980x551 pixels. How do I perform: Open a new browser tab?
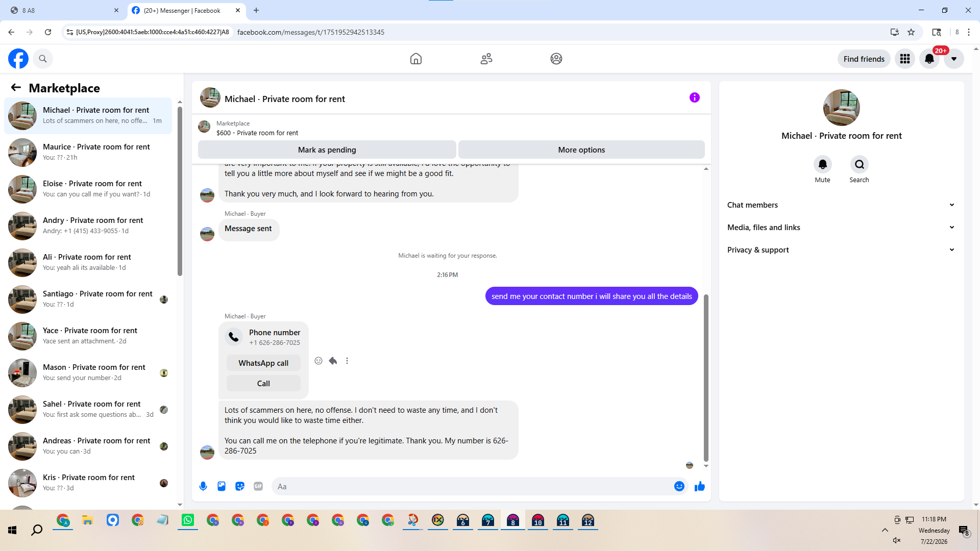[x=256, y=10]
